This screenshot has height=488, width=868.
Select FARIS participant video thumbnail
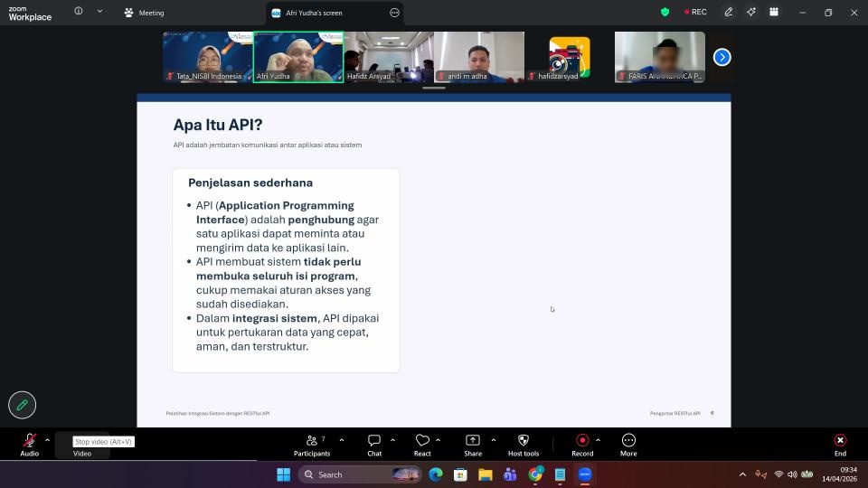660,57
